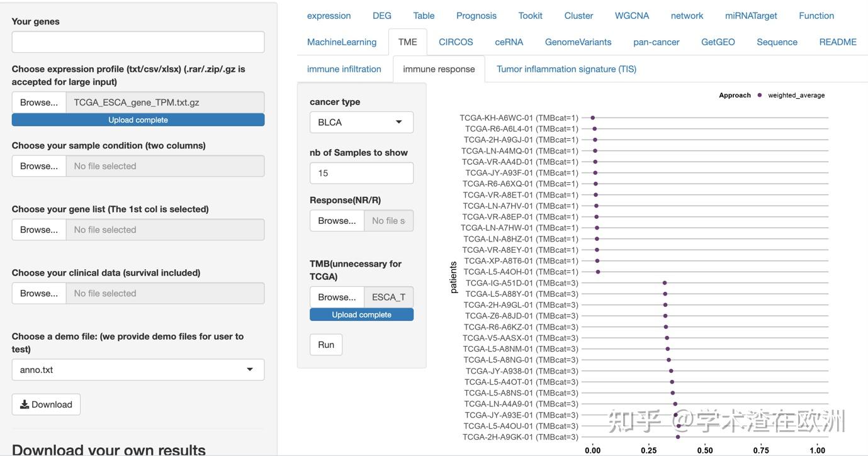Open the cancer type dropdown showing BLCA

[x=361, y=122]
